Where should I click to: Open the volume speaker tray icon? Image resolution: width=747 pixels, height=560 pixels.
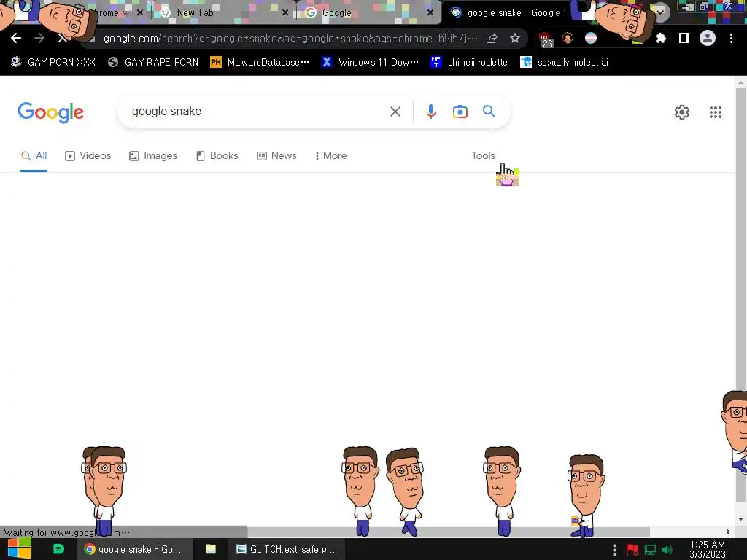[x=667, y=550]
